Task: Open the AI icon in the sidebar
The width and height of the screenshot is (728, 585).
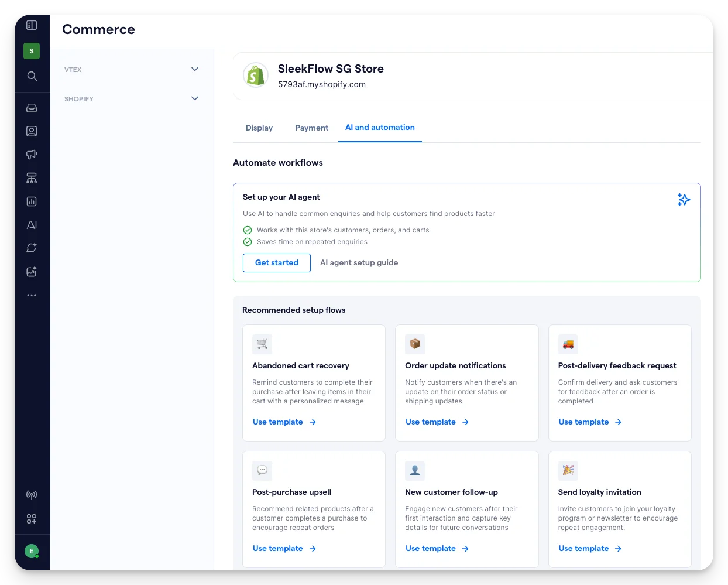Action: [x=32, y=225]
